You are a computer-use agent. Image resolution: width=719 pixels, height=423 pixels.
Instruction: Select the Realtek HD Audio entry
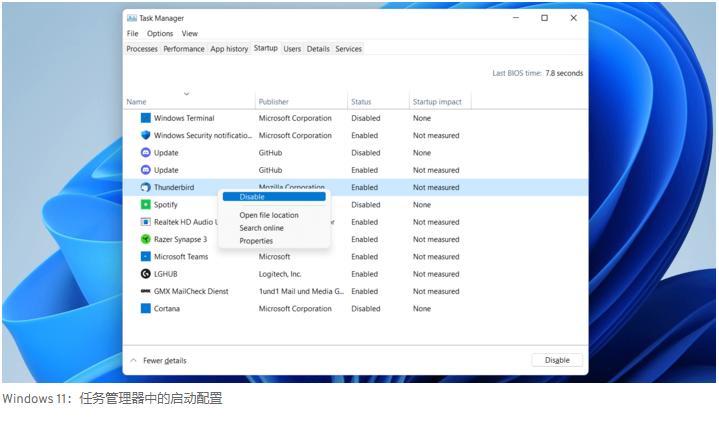click(186, 222)
